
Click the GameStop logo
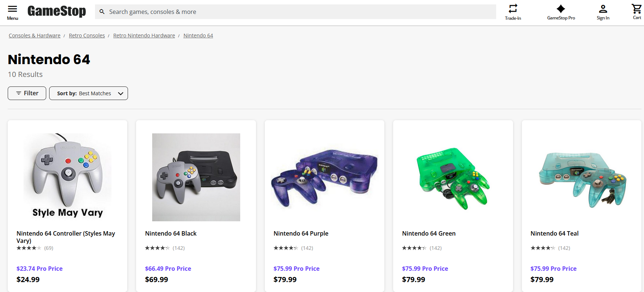point(57,11)
